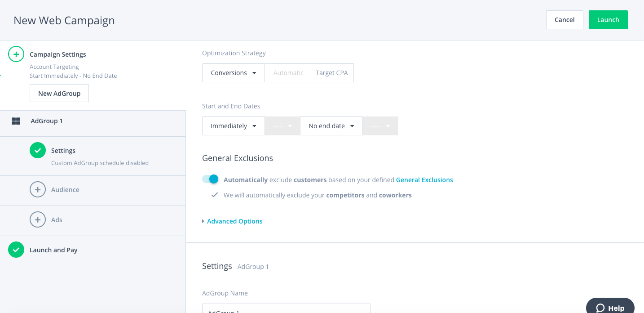
Task: Click the Campaign Settings plus circle icon
Action: [x=16, y=54]
